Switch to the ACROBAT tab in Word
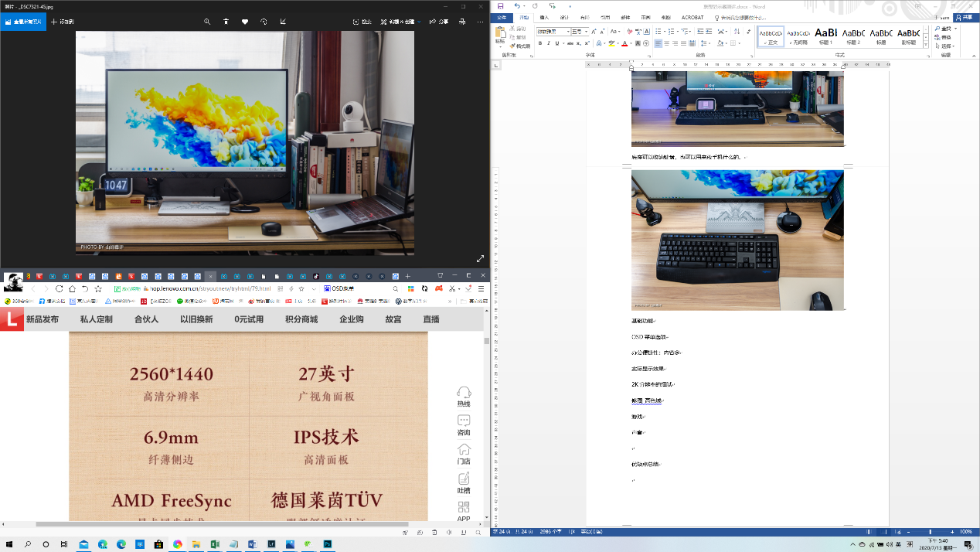980x552 pixels. click(692, 17)
